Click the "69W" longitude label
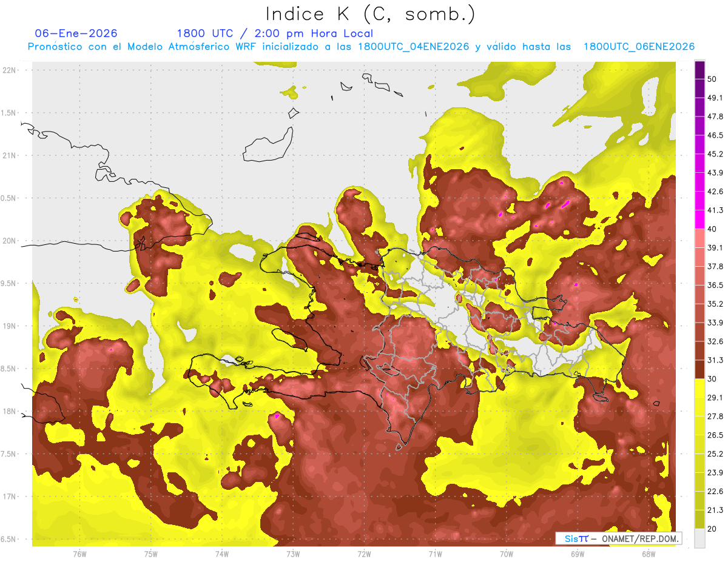The height and width of the screenshot is (562, 728). coord(578,554)
